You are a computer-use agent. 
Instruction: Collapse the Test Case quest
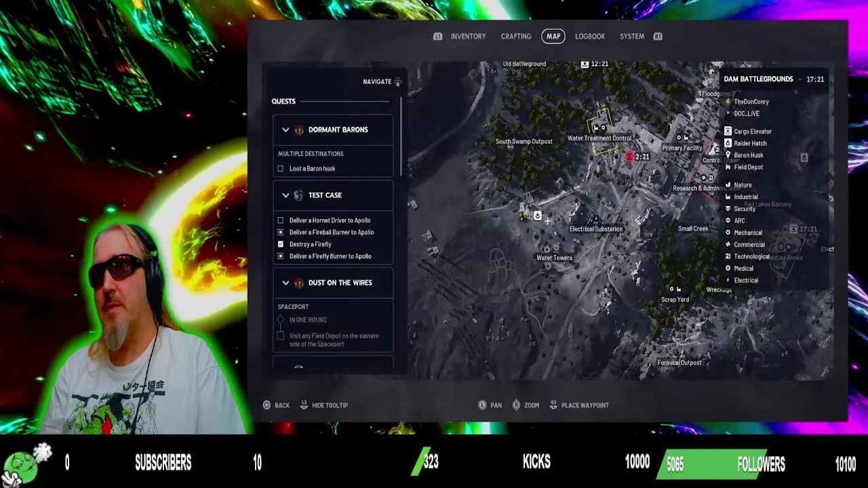pyautogui.click(x=285, y=195)
